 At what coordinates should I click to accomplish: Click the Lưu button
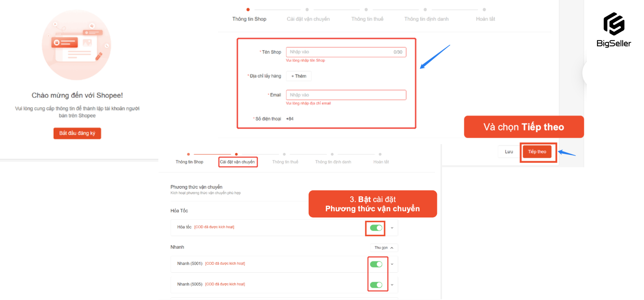click(509, 152)
